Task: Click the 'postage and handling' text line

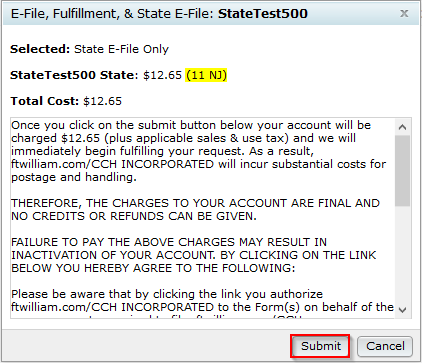Action: pos(74,177)
